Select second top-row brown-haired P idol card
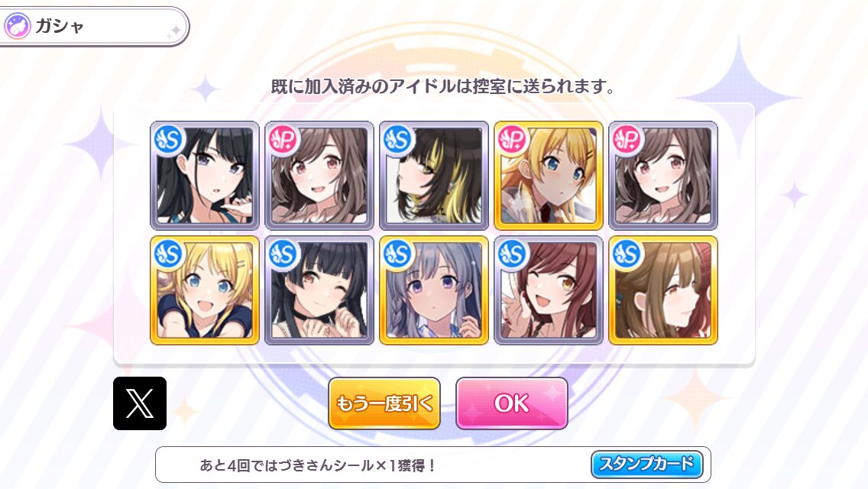 [x=319, y=176]
